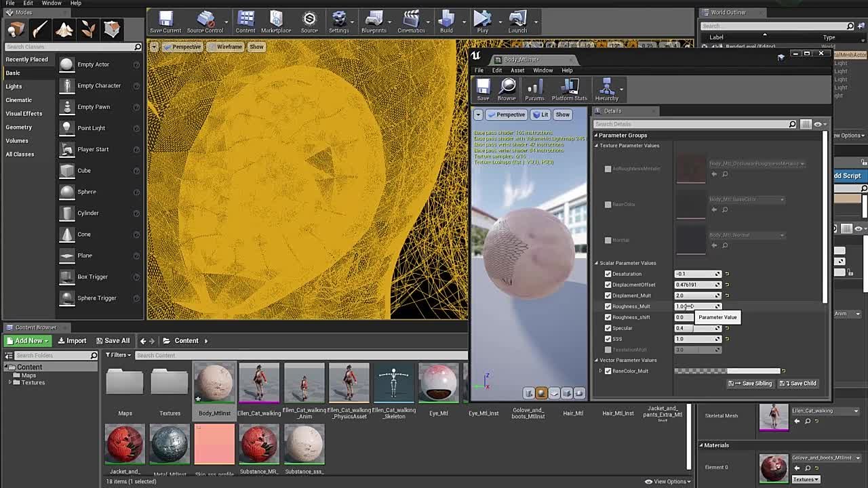Open the Add New dropdown

coord(28,341)
